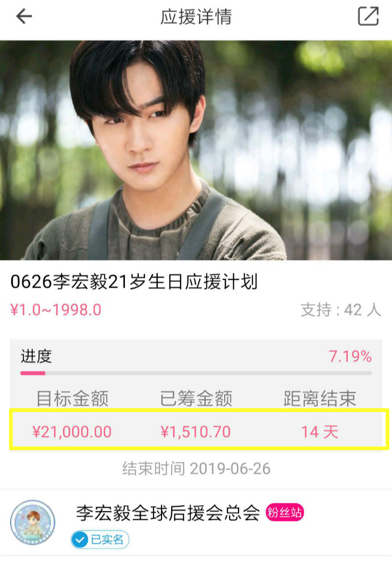Open the campaign banner photo
Viewport: 392px width, 564px height.
196,150
